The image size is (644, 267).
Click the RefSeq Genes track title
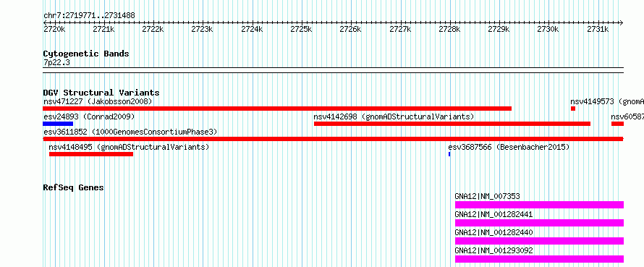(x=74, y=187)
